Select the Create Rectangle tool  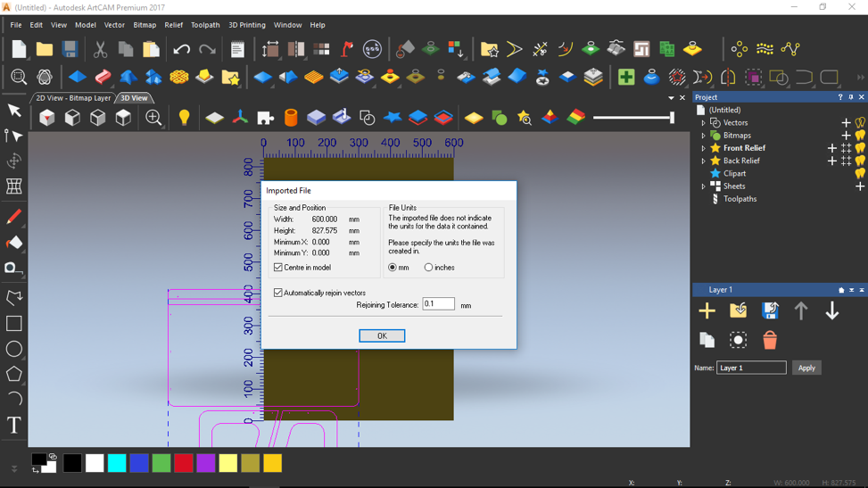(14, 324)
